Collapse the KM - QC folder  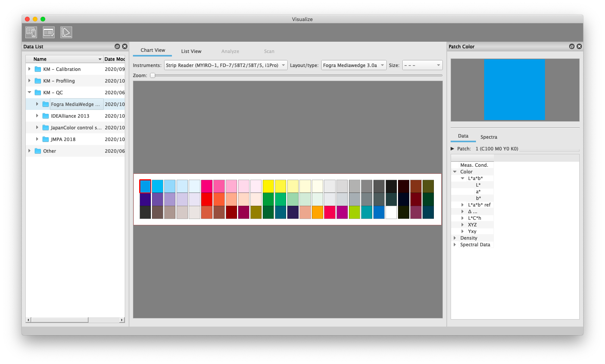pos(29,92)
